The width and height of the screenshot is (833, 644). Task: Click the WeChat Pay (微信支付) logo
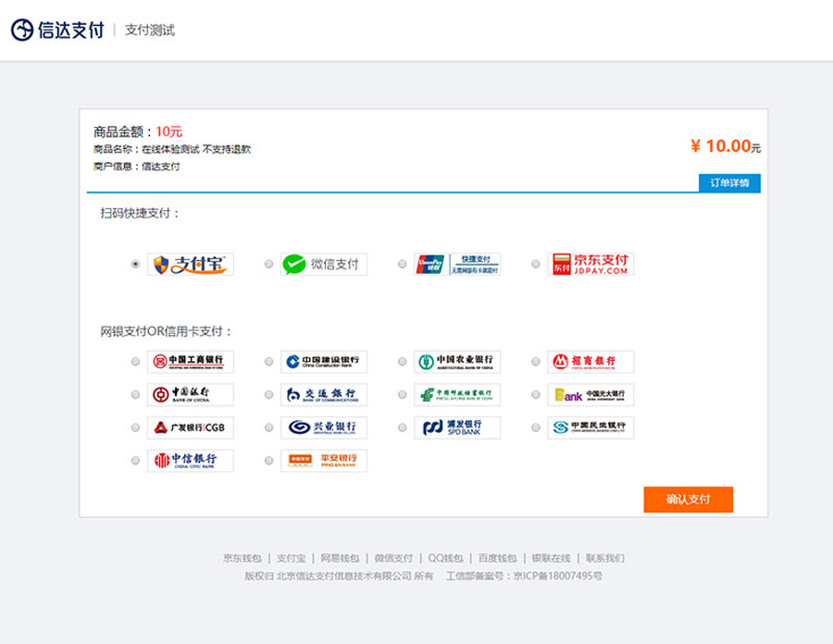324,265
